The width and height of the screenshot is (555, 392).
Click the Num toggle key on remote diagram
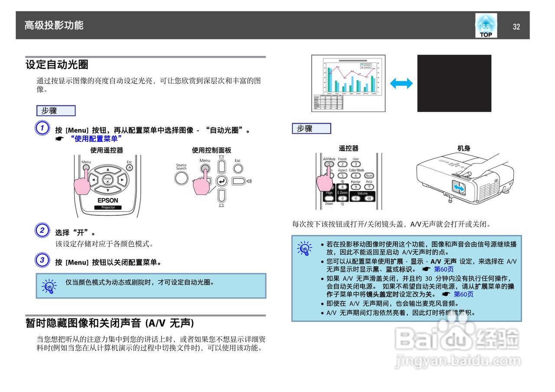coord(369,175)
